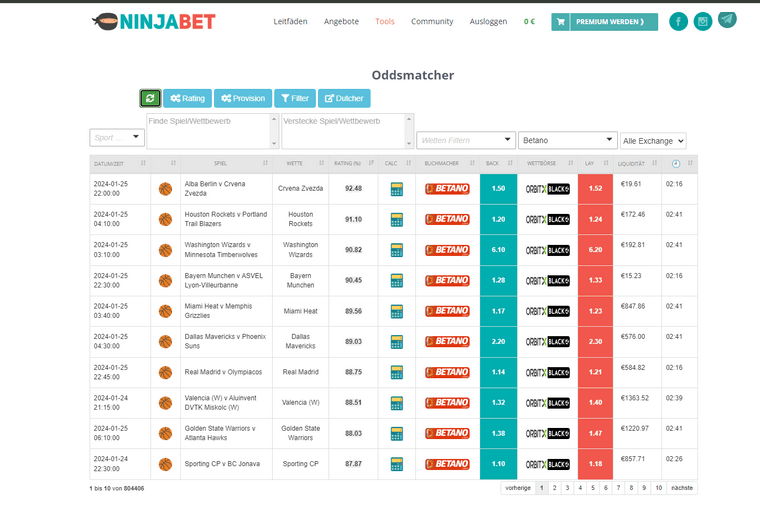
Task: Click Betano logo in Miami Heat row
Action: point(447,311)
